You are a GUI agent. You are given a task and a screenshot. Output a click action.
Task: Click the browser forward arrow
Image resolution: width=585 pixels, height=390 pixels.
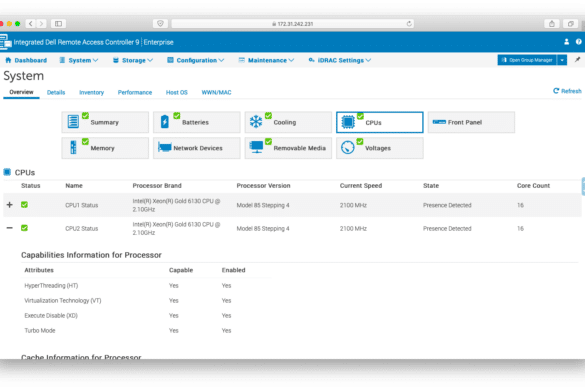coord(41,24)
